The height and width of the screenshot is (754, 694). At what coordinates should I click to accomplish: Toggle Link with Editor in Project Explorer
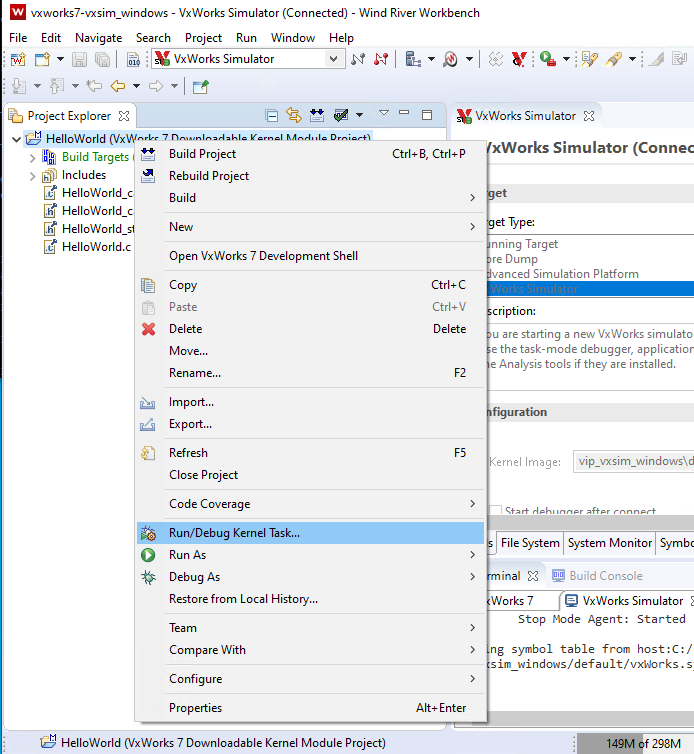(x=294, y=116)
